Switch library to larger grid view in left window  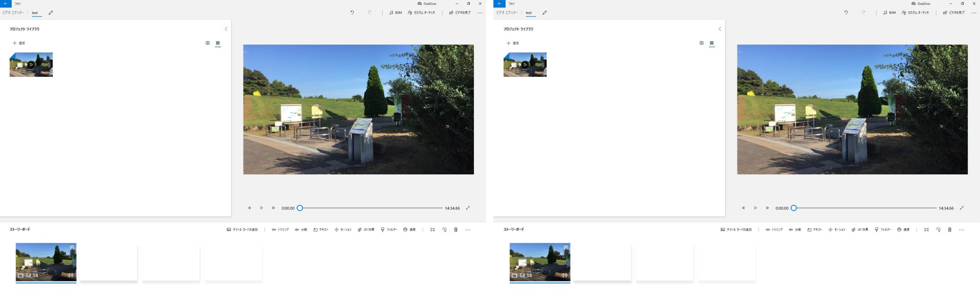(208, 43)
